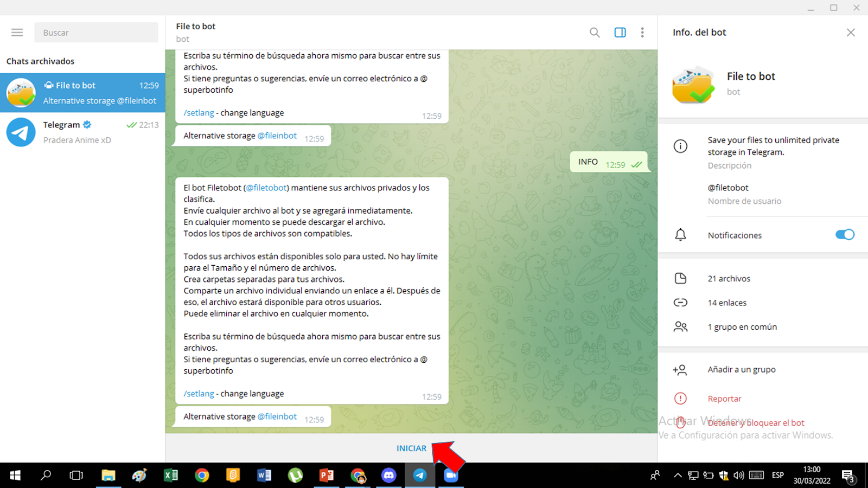The width and height of the screenshot is (868, 488).
Task: Click the @filetobot username in info panel
Action: point(728,188)
